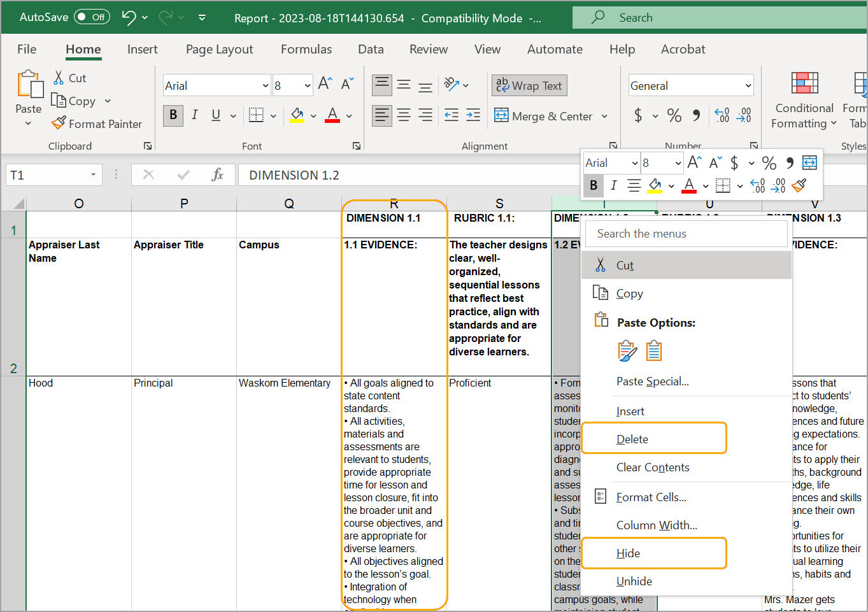Click the Cut scissors icon in the ribbon
This screenshot has height=612, width=868.
coord(59,78)
